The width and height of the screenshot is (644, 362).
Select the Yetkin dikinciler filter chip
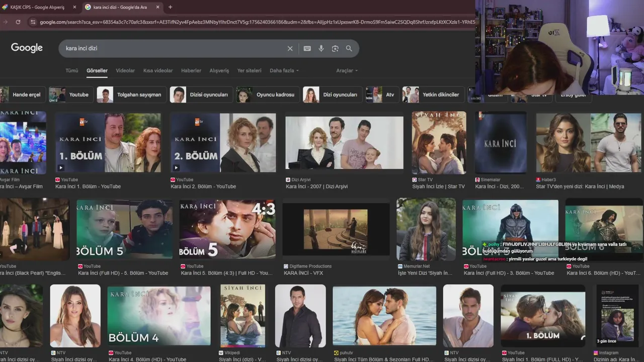pos(433,95)
